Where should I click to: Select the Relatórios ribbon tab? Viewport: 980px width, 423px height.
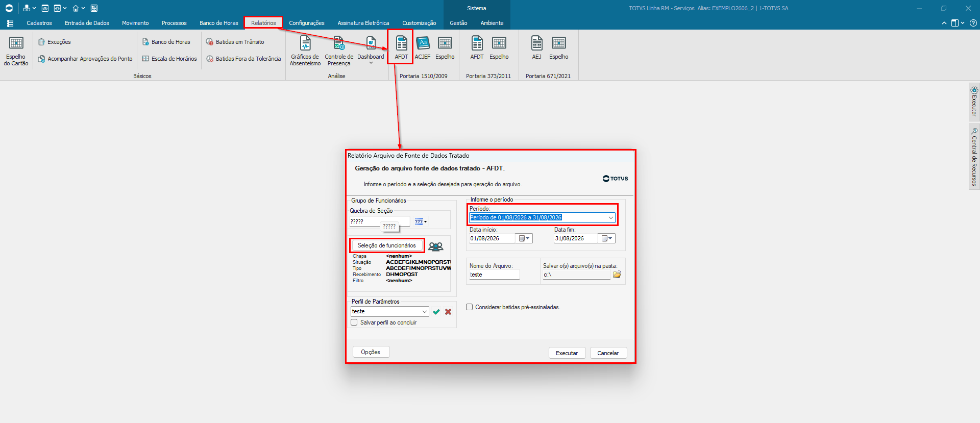pyautogui.click(x=263, y=23)
